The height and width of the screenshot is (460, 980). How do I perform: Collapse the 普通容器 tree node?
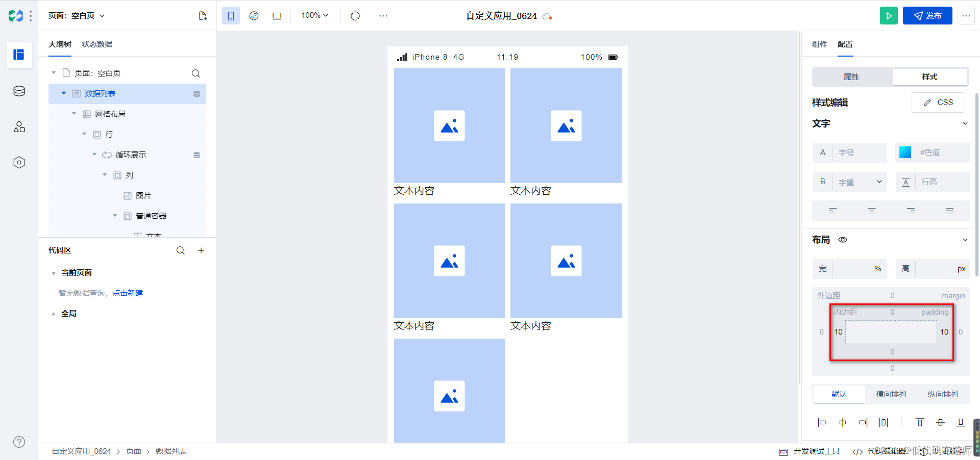(x=115, y=216)
